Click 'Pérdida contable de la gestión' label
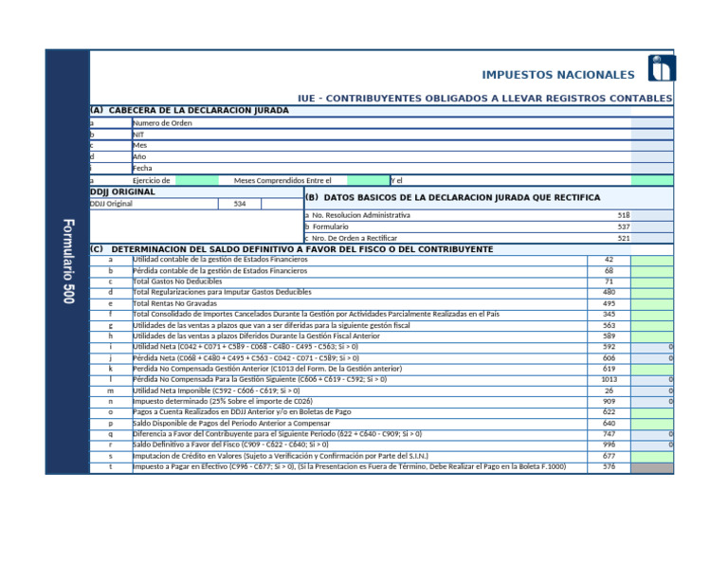 click(220, 270)
